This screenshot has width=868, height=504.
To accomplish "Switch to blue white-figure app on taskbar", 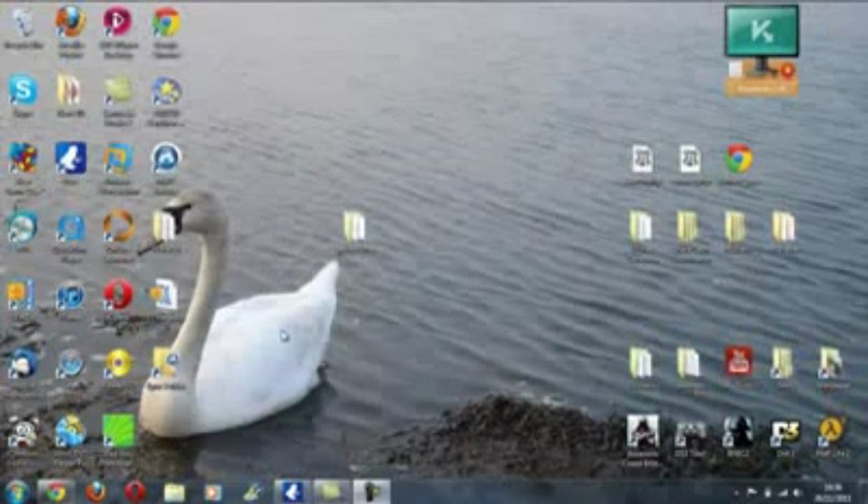I will (x=292, y=492).
